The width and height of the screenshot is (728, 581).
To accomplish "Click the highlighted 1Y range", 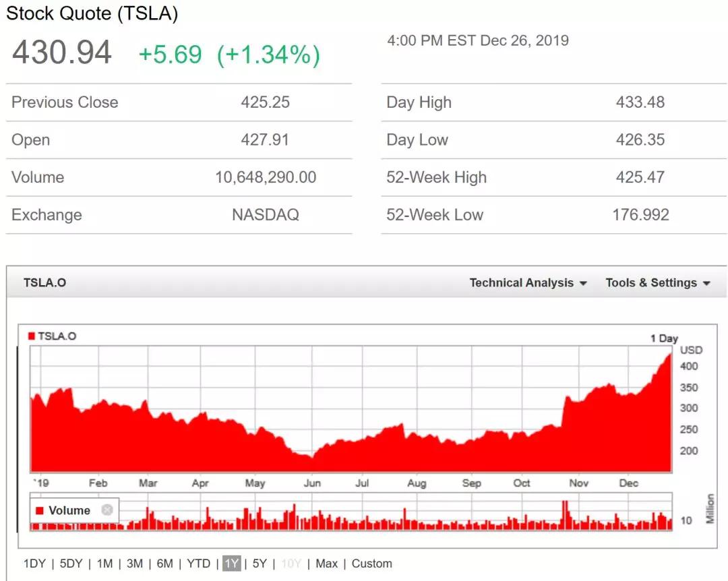I will click(x=231, y=563).
